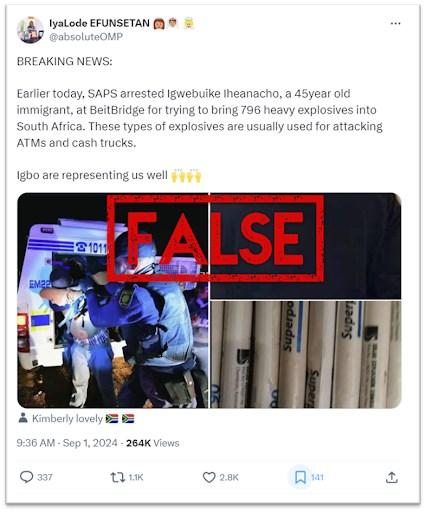Open the police arrest photo
This screenshot has height=512, width=426.
[113, 300]
